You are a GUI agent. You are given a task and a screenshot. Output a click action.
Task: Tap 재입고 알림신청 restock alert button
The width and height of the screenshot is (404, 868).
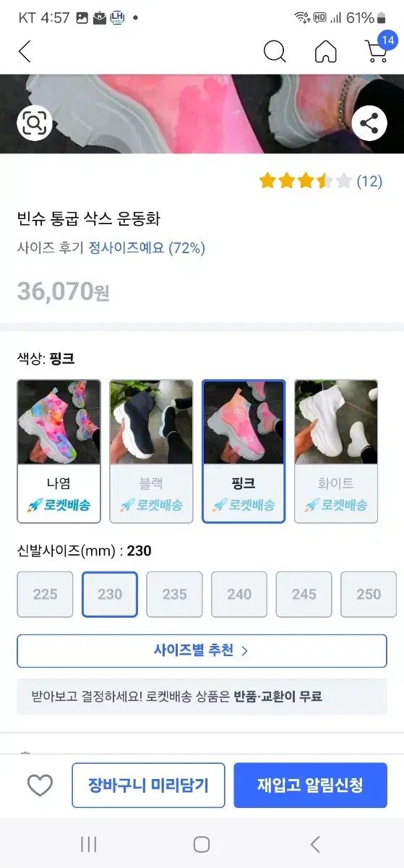point(310,785)
